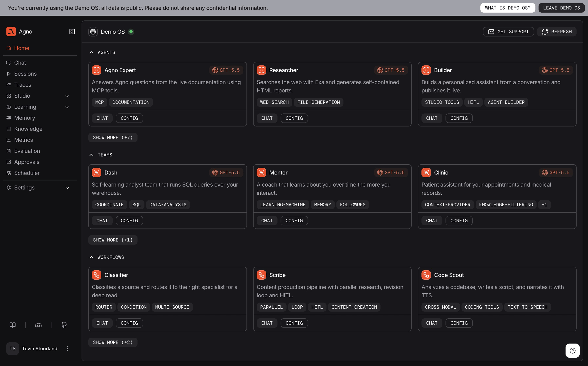Click GPT-5.5 model badge on Builder
Screen dimensions: 588x366
tap(556, 70)
